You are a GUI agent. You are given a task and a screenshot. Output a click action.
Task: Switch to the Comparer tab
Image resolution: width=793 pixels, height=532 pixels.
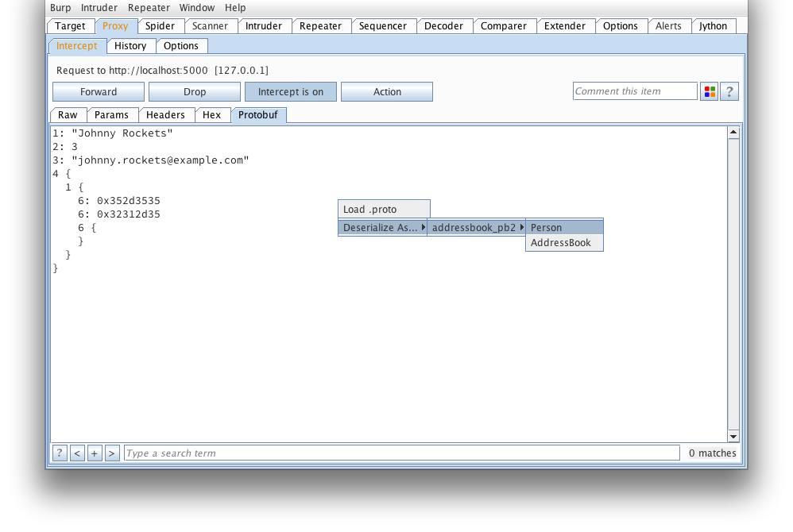(503, 26)
